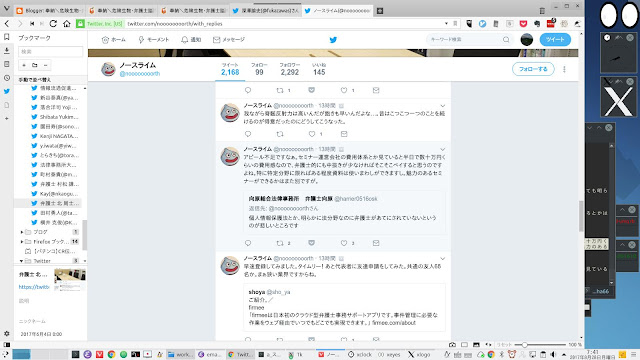Open 通知 in the Twitter navigation

[191, 40]
